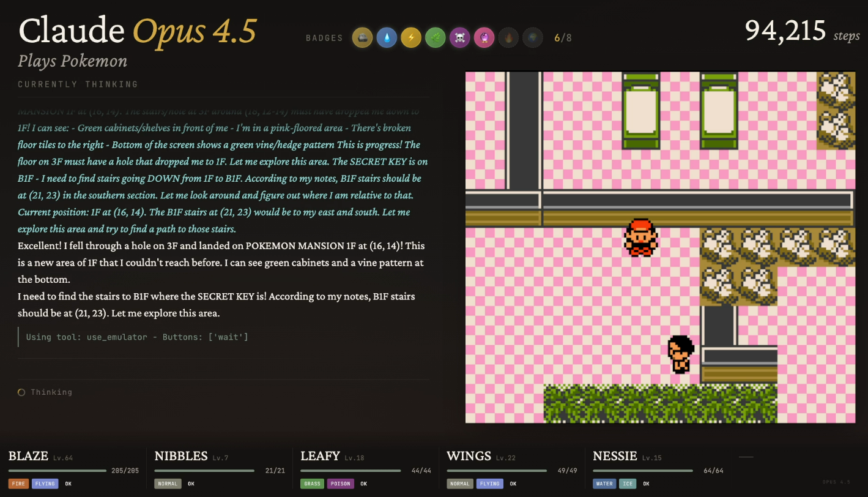Click LEAFY's HP bar
Viewport: 868px width, 497px height.
point(351,471)
